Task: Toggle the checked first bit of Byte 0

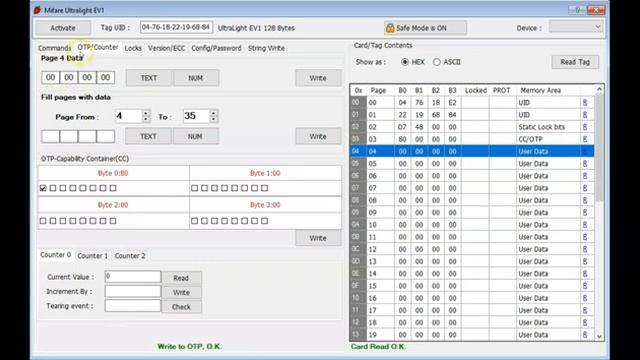Action: (x=43, y=188)
